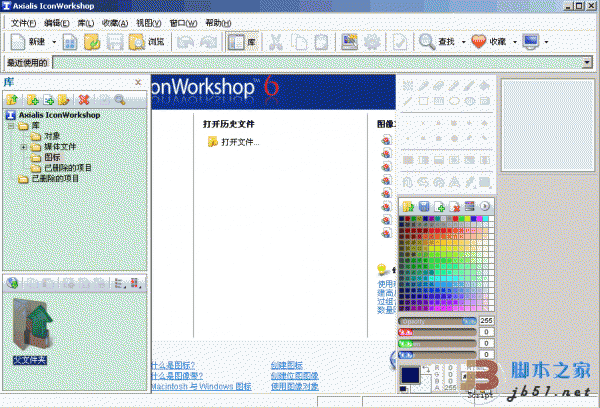Viewport: 600px width, 408px height.
Task: Click the globe download icon in preview toolbar
Action: (12, 283)
